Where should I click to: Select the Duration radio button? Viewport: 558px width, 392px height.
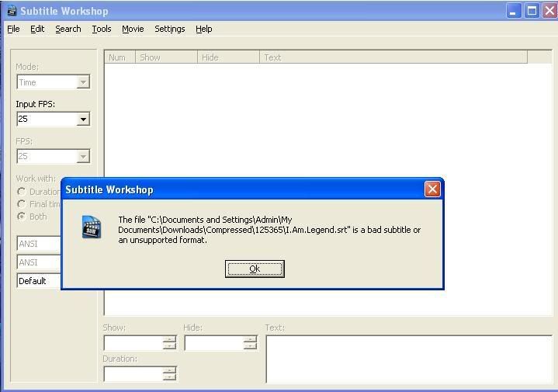pos(22,192)
